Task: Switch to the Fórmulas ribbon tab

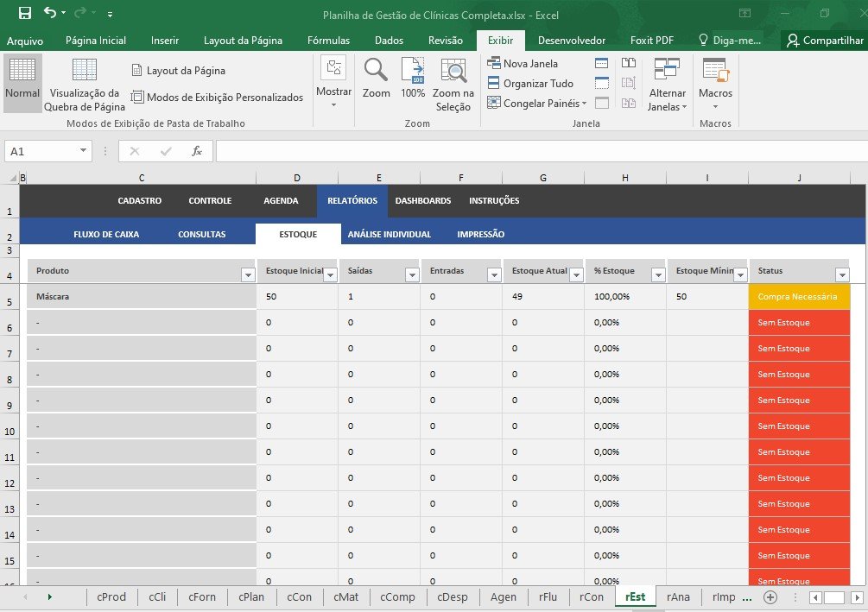Action: pyautogui.click(x=328, y=41)
